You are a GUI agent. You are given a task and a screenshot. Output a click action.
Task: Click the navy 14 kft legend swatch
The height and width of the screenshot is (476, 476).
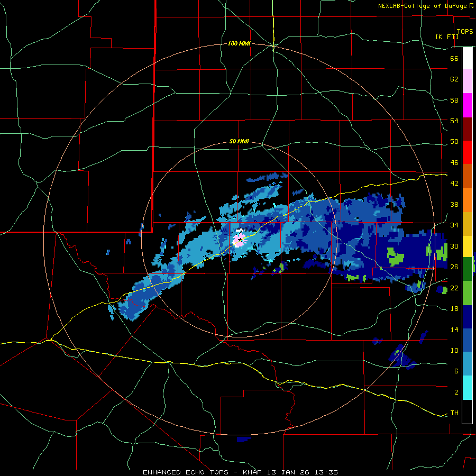click(x=467, y=317)
